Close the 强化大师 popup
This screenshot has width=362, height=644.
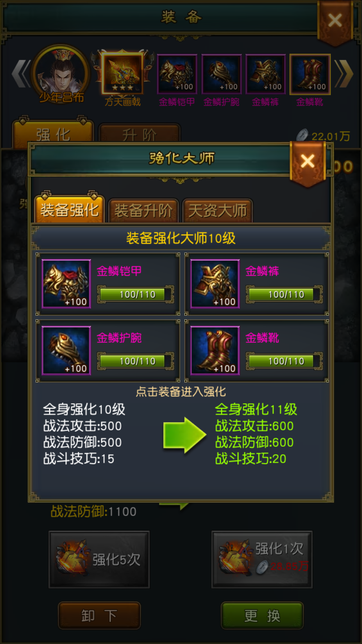click(308, 161)
